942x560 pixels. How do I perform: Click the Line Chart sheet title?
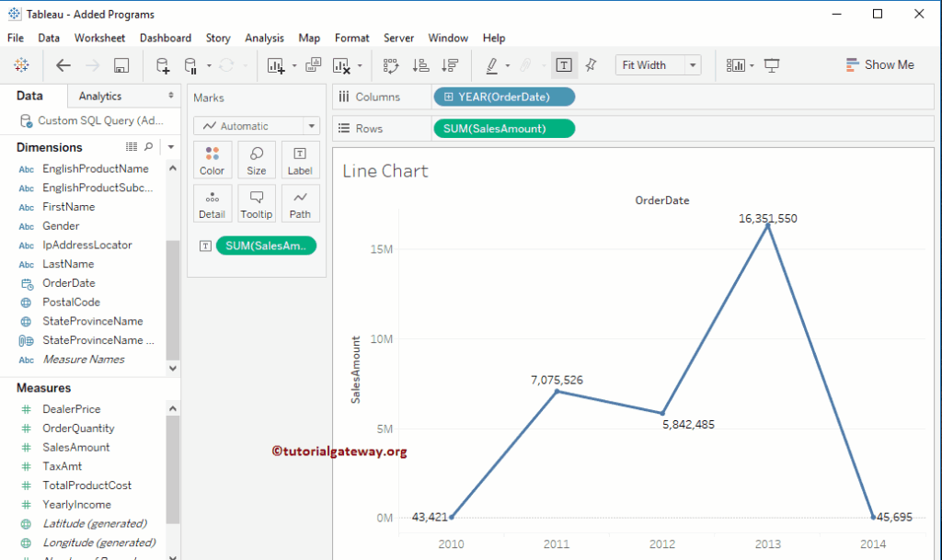385,171
